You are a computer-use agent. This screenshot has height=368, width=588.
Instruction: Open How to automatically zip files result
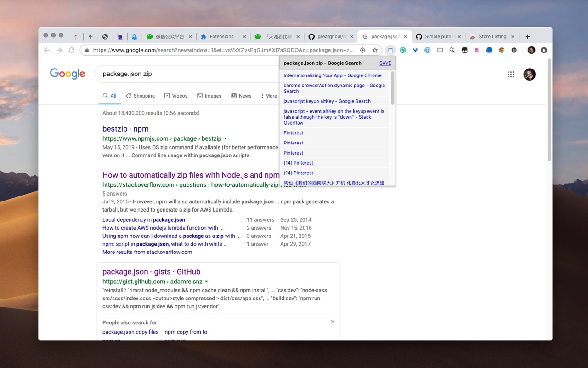(x=191, y=175)
